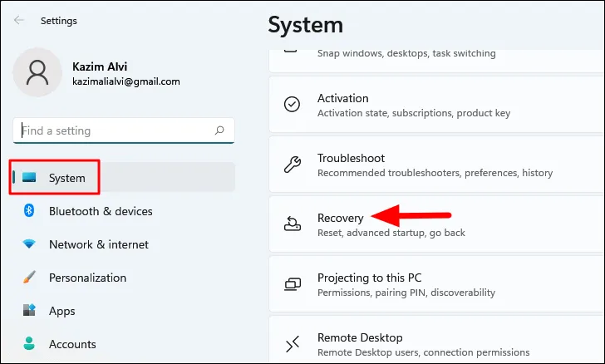605x364 pixels.
Task: Click the Remote Desktop icon
Action: [293, 344]
